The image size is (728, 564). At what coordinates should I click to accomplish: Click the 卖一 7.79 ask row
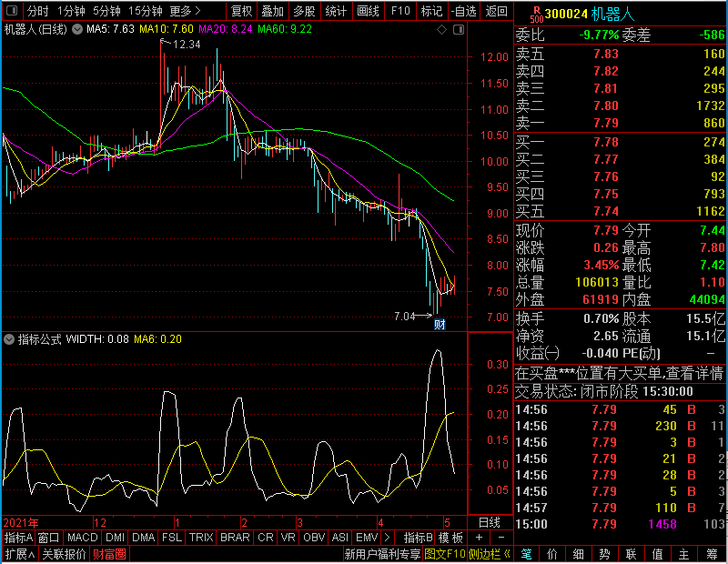pos(620,123)
